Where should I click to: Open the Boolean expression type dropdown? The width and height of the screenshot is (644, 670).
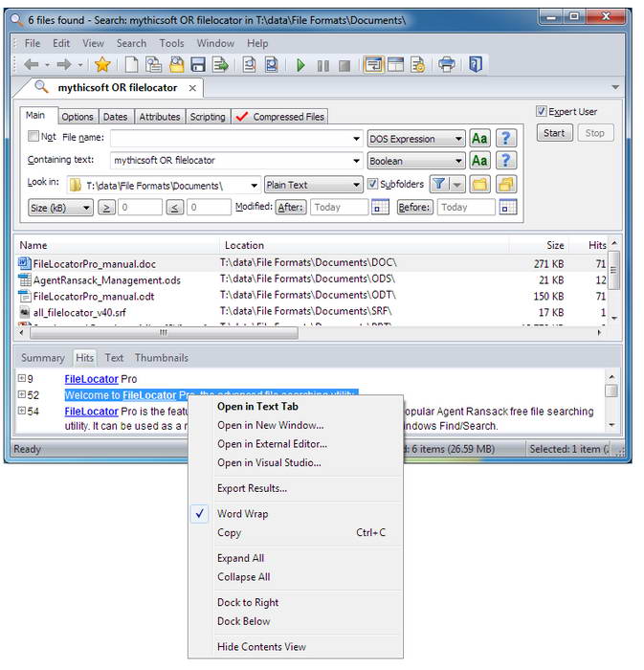pyautogui.click(x=416, y=161)
